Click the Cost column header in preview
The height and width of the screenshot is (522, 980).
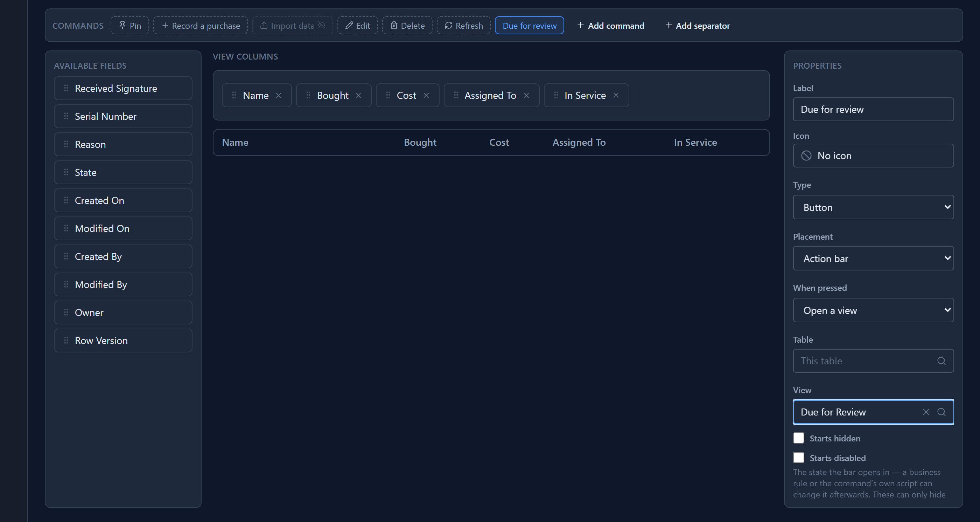click(499, 142)
